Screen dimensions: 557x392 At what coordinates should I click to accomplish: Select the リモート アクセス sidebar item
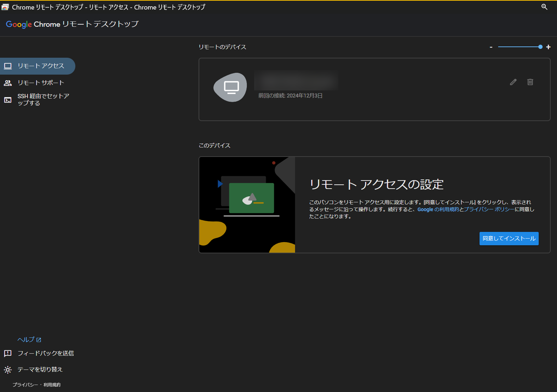pyautogui.click(x=37, y=66)
